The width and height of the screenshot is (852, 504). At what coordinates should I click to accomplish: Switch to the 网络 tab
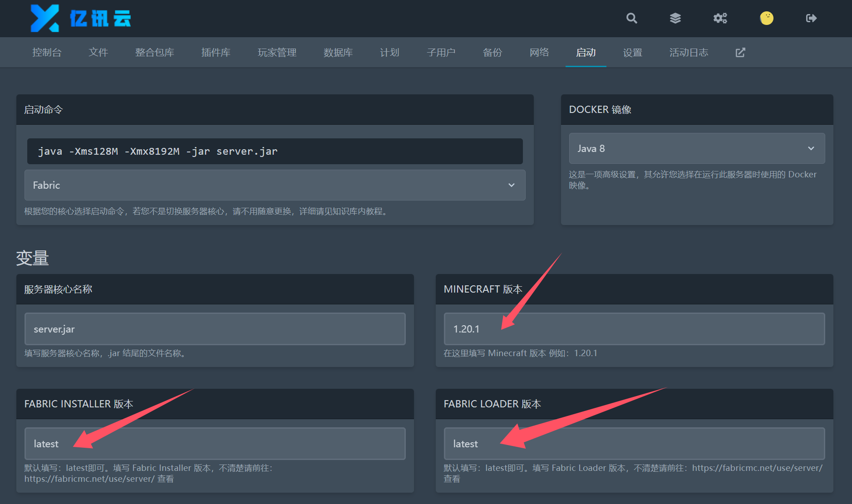point(539,53)
